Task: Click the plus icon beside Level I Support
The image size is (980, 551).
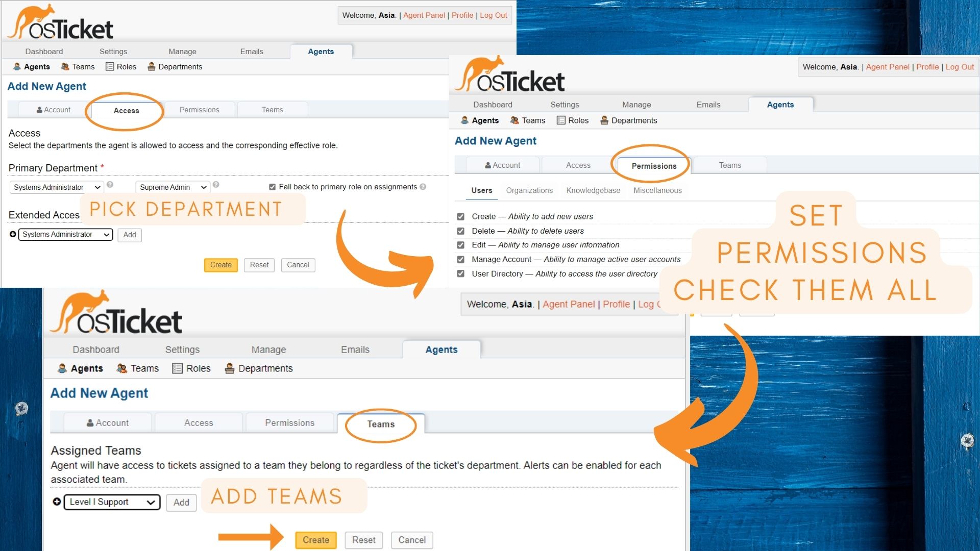Action: coord(57,502)
